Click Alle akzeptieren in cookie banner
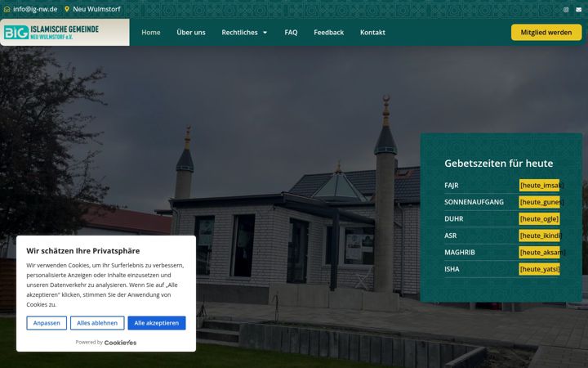 [x=156, y=323]
